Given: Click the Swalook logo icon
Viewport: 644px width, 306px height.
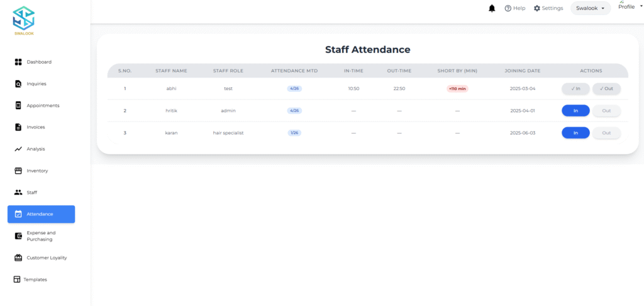Looking at the screenshot, I should (24, 18).
